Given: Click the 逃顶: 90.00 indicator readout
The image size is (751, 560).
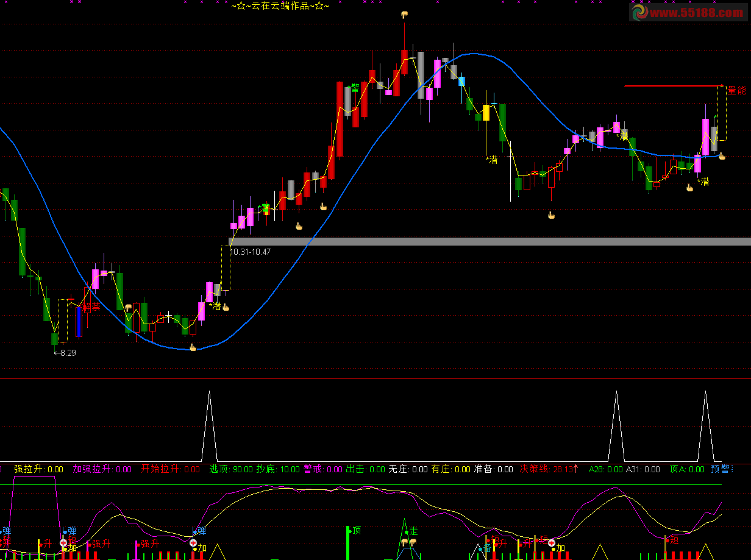Looking at the screenshot, I should [232, 469].
